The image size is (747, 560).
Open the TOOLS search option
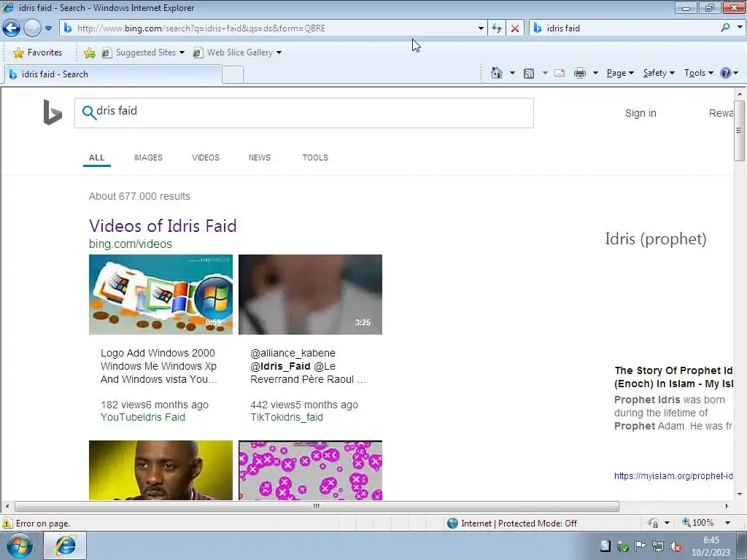point(315,157)
